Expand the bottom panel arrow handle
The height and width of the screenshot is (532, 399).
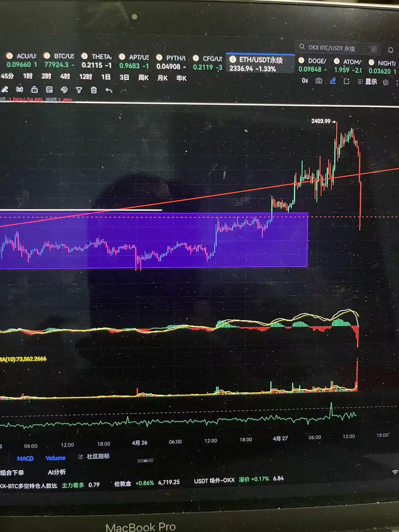[145, 460]
